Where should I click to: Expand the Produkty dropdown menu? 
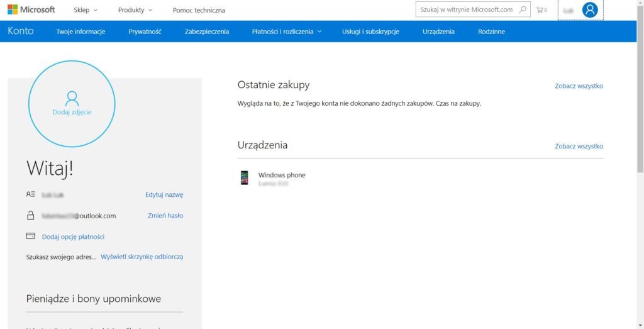[x=135, y=10]
